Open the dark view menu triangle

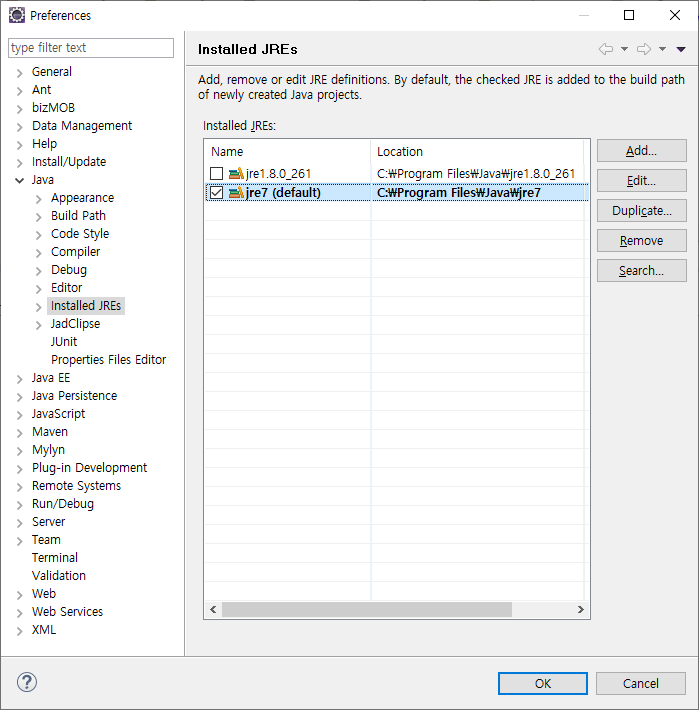pos(681,49)
